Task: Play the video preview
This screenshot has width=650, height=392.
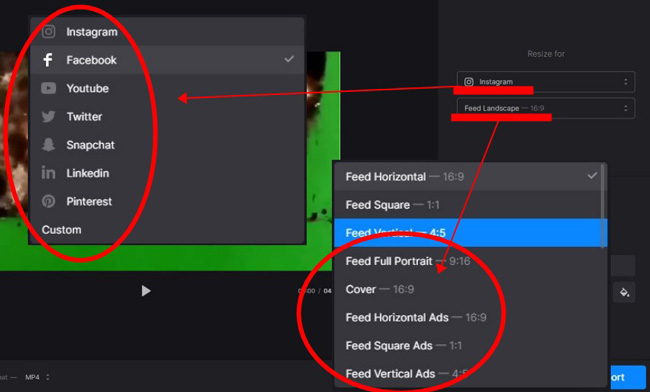Action: (146, 291)
